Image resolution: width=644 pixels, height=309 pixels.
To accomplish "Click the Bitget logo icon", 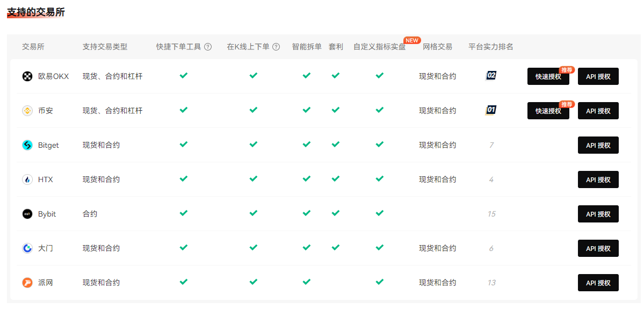I will pyautogui.click(x=27, y=145).
